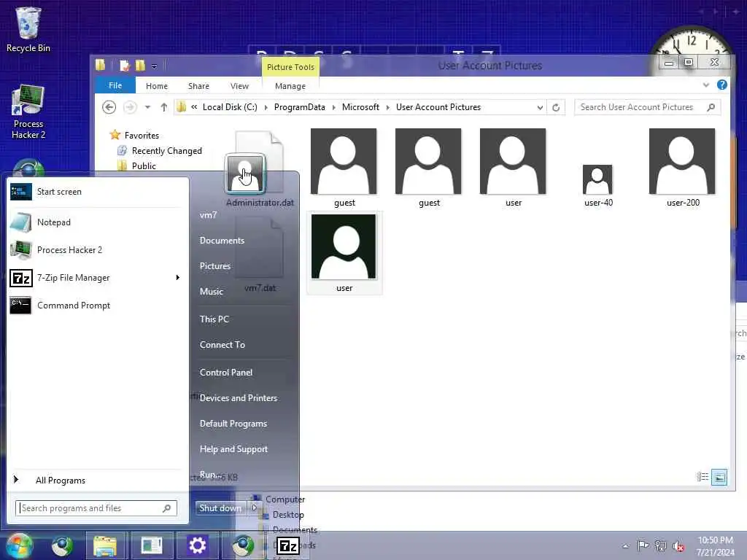This screenshot has height=560, width=747.
Task: Open Control Panel from the Start menu
Action: click(226, 373)
